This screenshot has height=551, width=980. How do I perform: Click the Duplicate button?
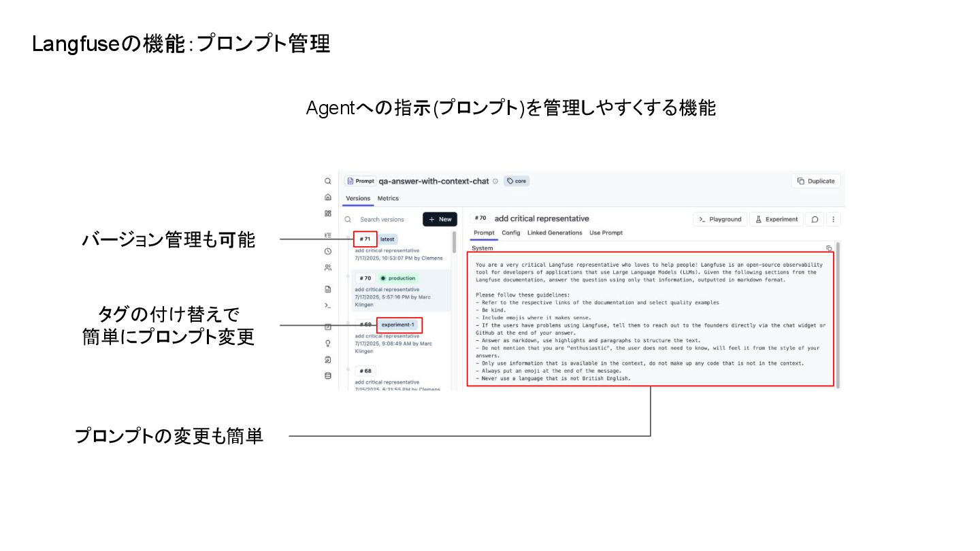point(816,181)
